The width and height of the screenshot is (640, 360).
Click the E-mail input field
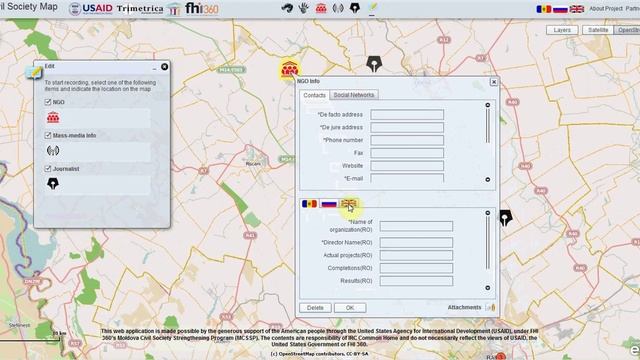click(407, 178)
